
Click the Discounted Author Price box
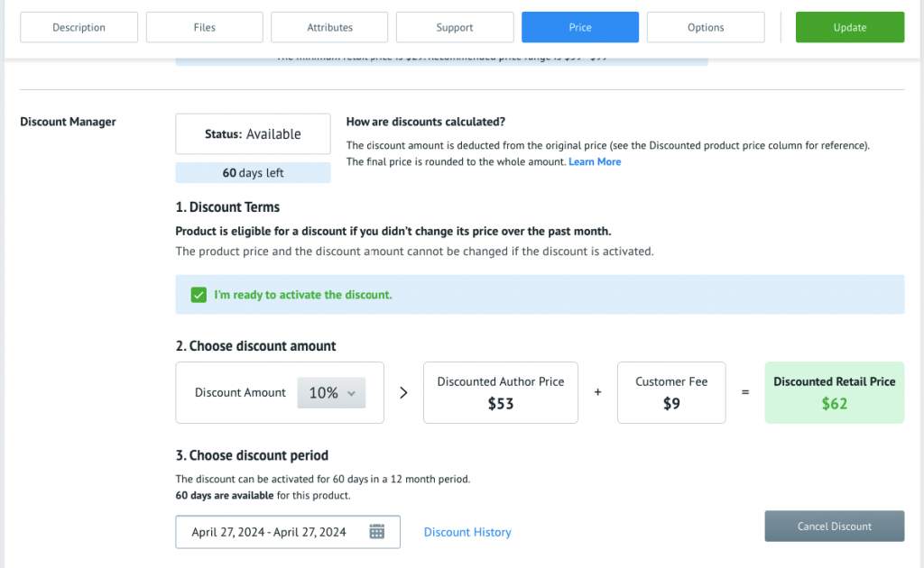tap(501, 393)
